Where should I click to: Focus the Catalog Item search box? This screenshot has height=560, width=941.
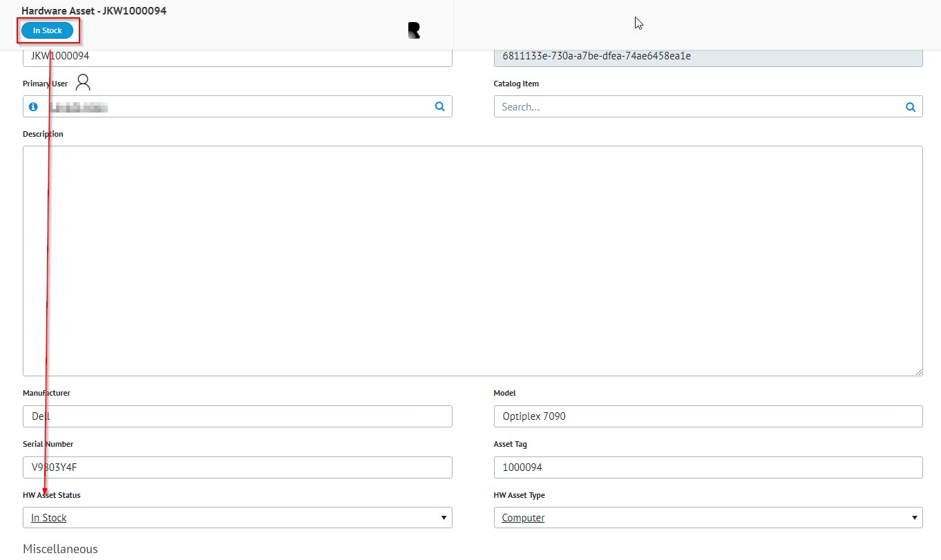point(698,107)
